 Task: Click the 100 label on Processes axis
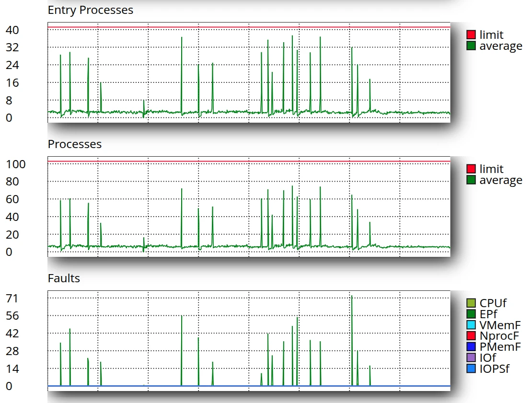tap(15, 164)
